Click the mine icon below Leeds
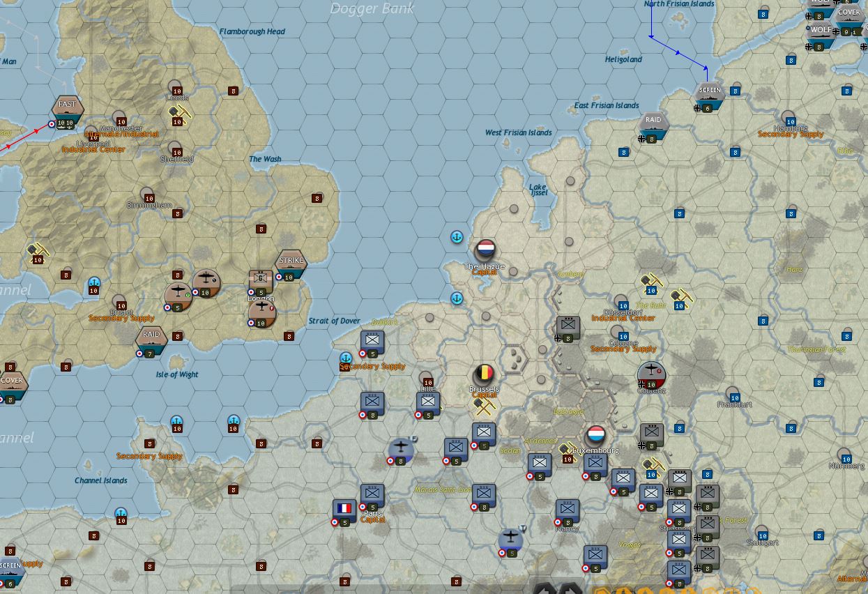The width and height of the screenshot is (868, 594). click(178, 112)
